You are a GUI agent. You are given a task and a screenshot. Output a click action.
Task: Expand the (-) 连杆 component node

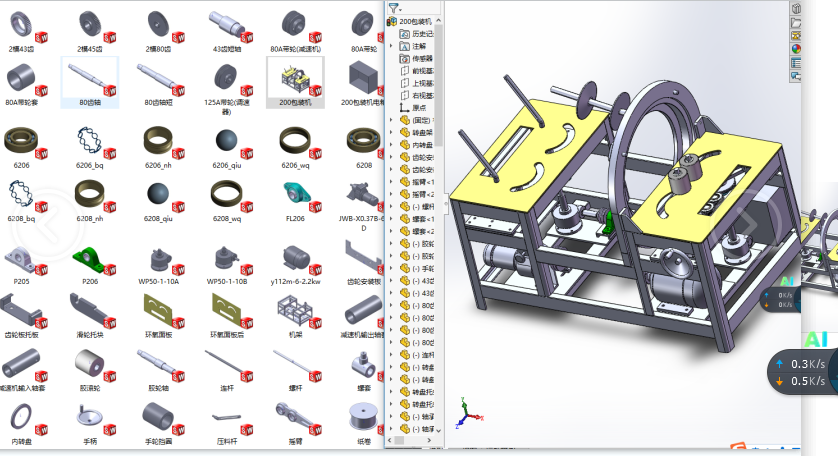click(391, 354)
